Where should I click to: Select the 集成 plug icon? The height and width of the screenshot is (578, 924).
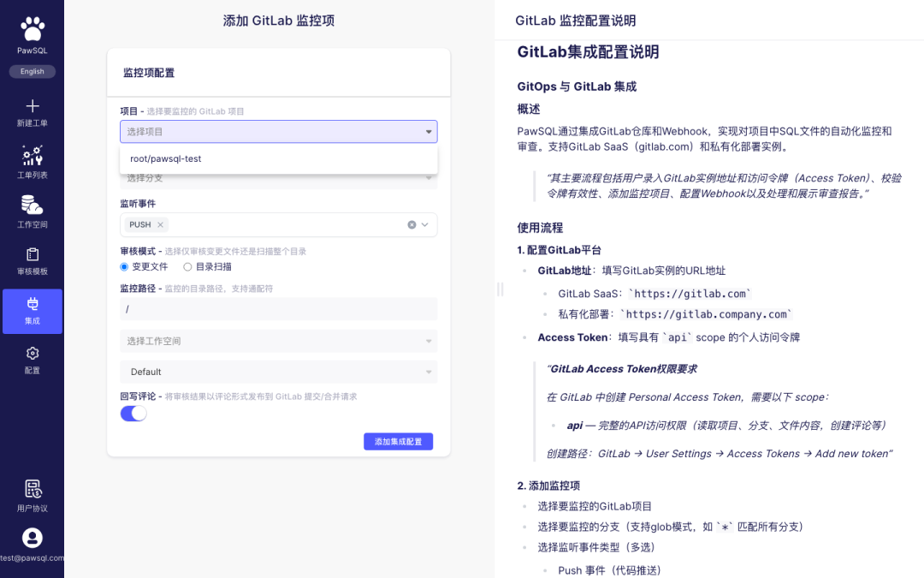click(x=33, y=304)
